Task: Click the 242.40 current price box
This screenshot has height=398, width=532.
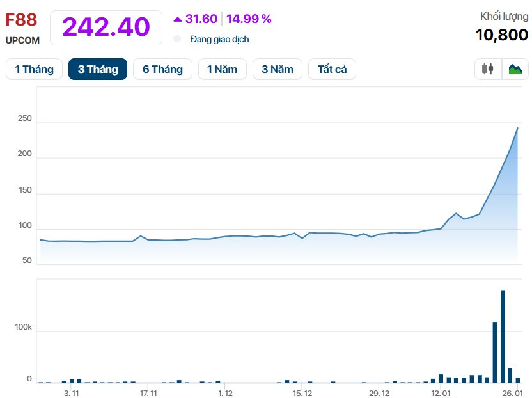Action: click(x=106, y=27)
